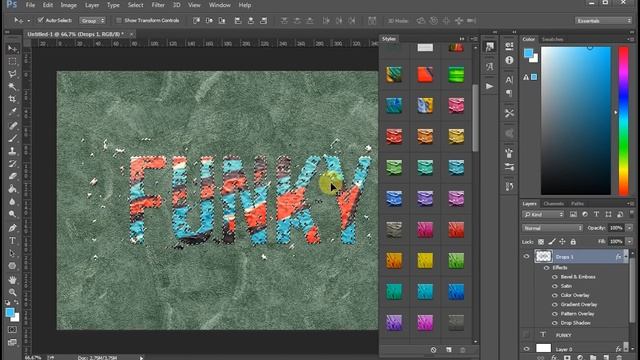Toggle Color Overlay effect visibility

tap(555, 295)
